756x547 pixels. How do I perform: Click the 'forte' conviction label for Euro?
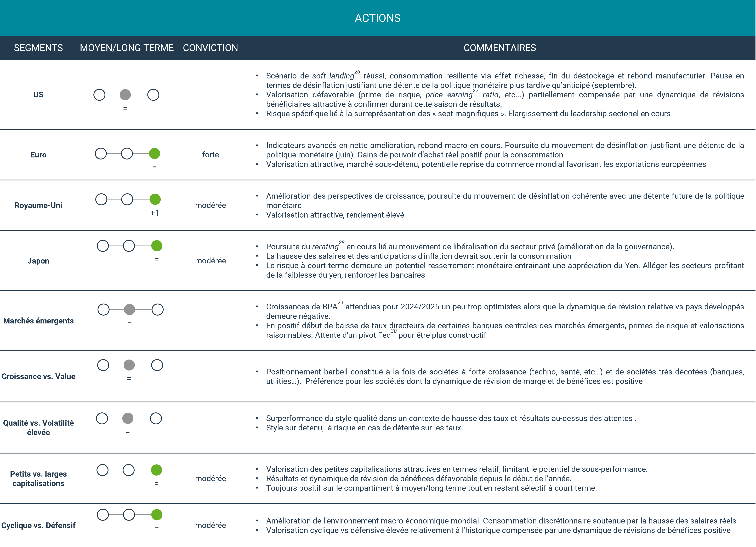click(210, 155)
